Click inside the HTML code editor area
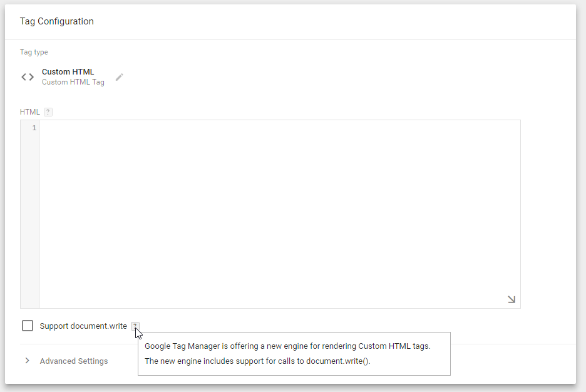This screenshot has height=392, width=586. (279, 213)
